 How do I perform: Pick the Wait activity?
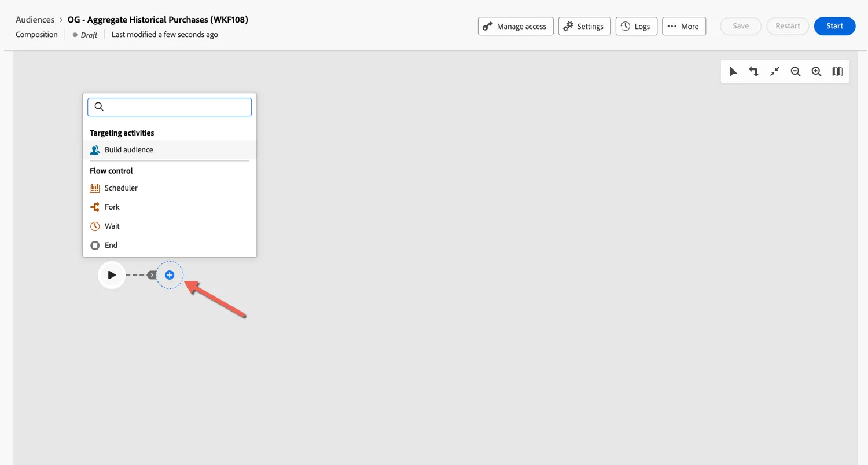click(x=170, y=226)
